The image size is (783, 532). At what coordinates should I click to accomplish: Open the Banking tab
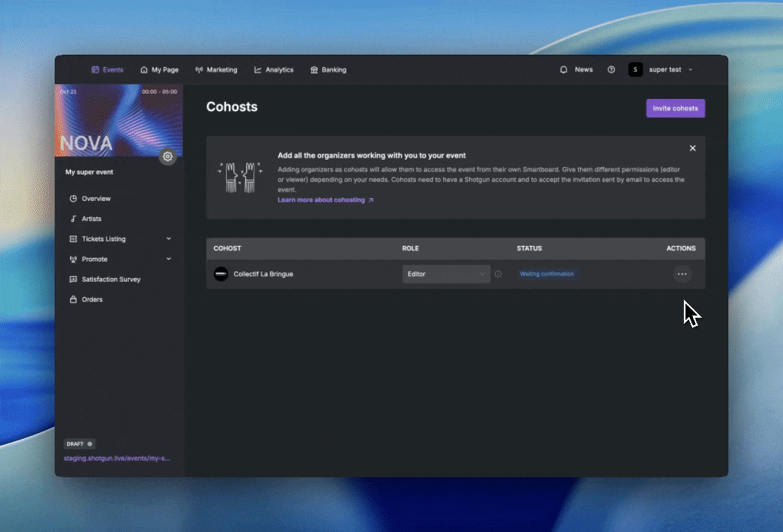pyautogui.click(x=328, y=70)
